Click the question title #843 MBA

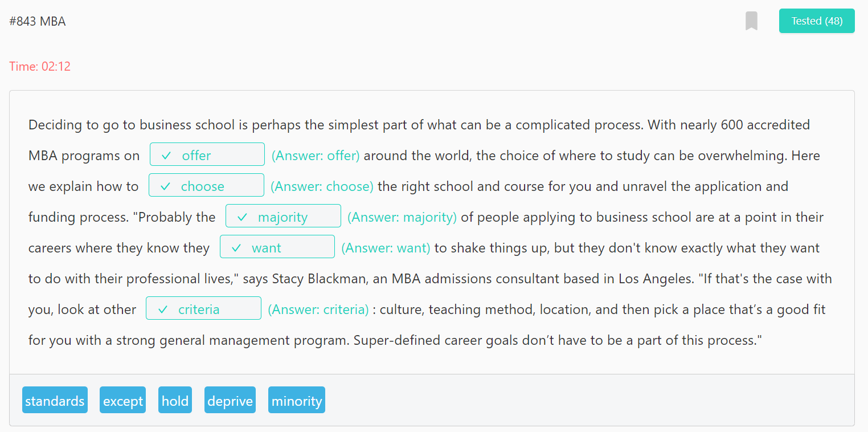pyautogui.click(x=38, y=22)
